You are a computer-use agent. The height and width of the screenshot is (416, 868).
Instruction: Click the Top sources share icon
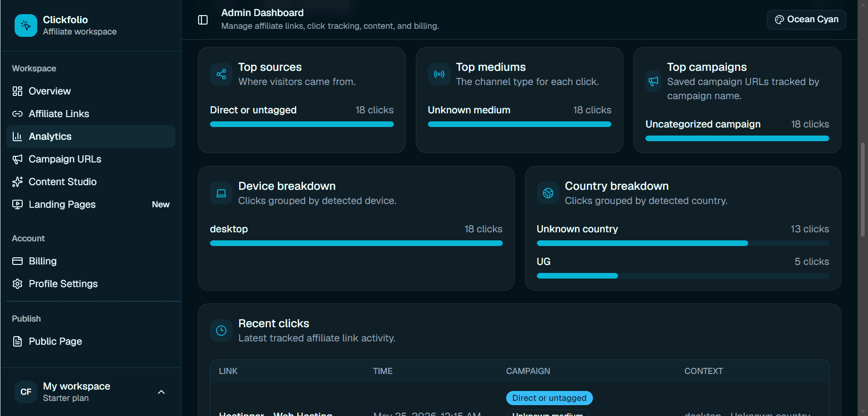tap(221, 74)
